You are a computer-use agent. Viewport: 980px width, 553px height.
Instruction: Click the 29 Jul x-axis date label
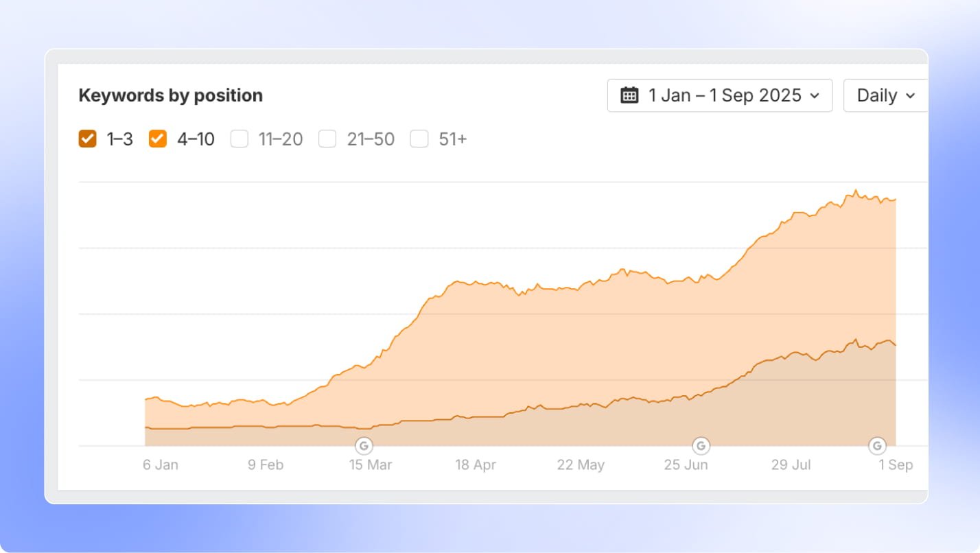[x=791, y=465]
